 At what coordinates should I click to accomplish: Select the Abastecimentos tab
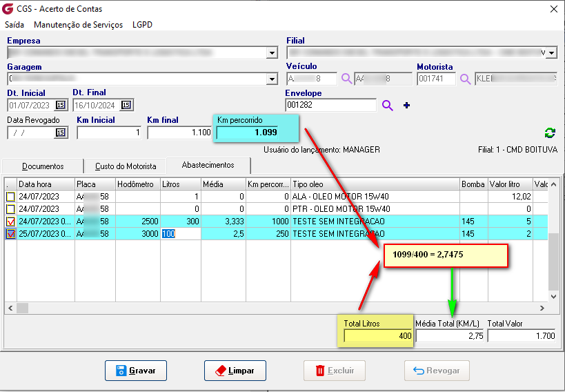click(208, 165)
